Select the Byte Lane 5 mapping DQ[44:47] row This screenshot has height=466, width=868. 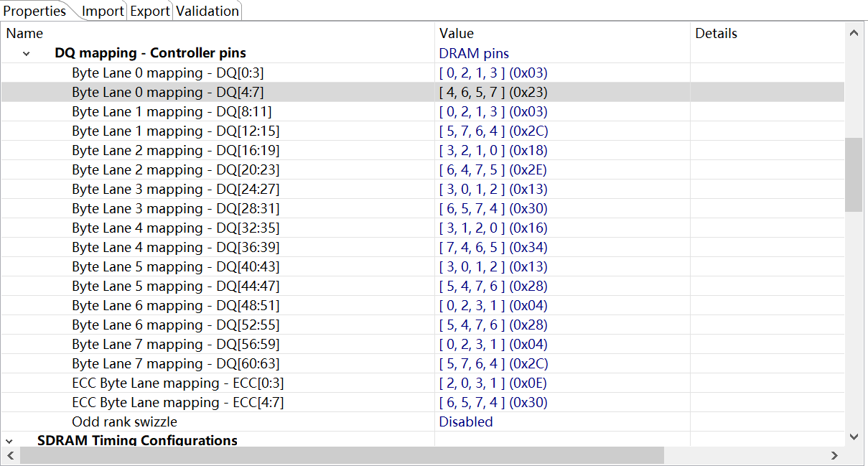[x=215, y=286]
